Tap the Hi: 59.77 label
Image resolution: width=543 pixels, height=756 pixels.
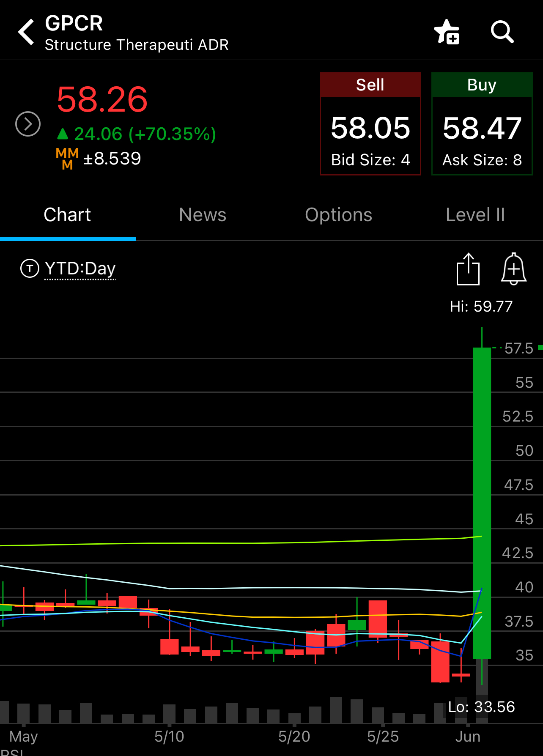point(481,306)
